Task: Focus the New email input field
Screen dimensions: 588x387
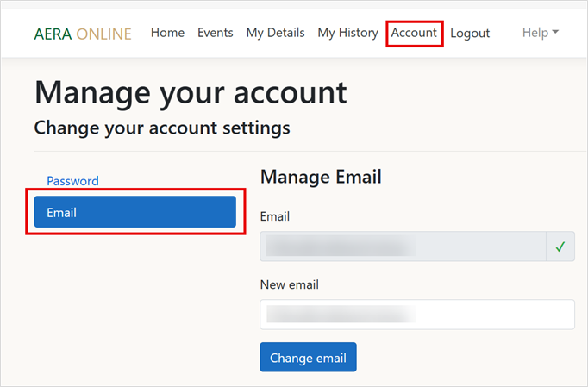Action: pos(416,314)
